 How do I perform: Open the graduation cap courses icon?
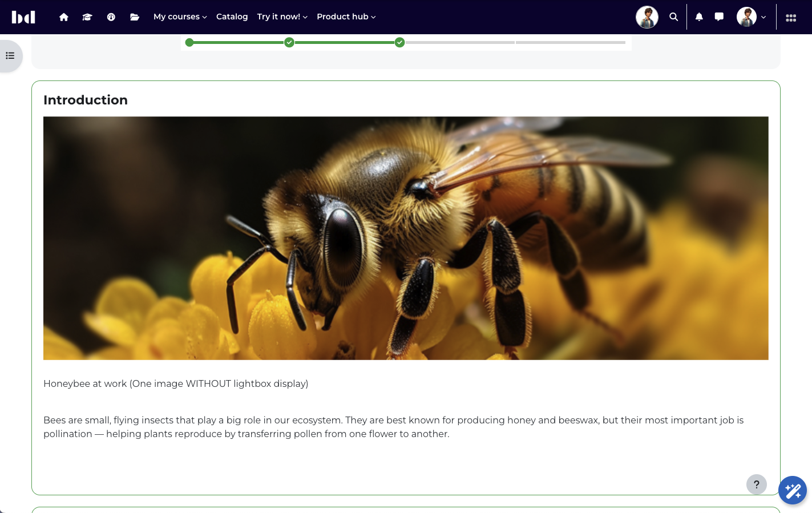[x=87, y=17]
